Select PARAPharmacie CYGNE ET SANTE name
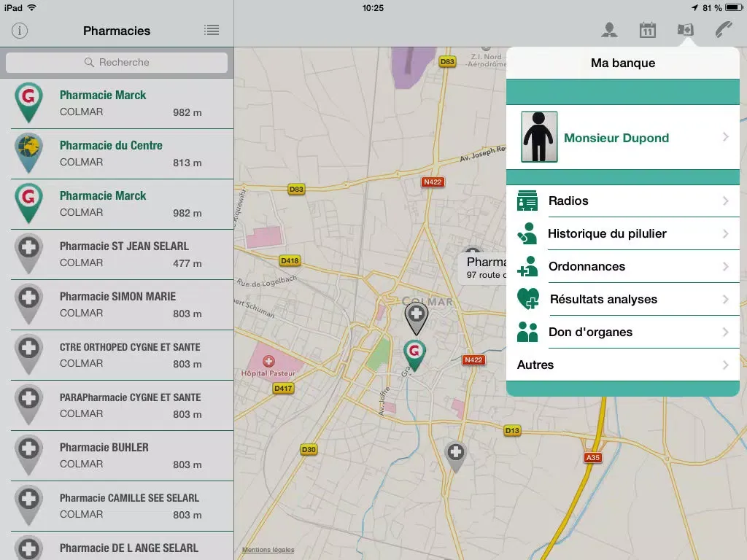This screenshot has width=747, height=560. pos(130,397)
